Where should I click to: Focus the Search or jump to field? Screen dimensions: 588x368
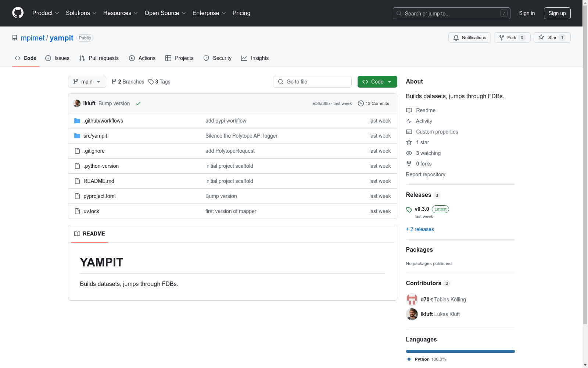point(452,13)
